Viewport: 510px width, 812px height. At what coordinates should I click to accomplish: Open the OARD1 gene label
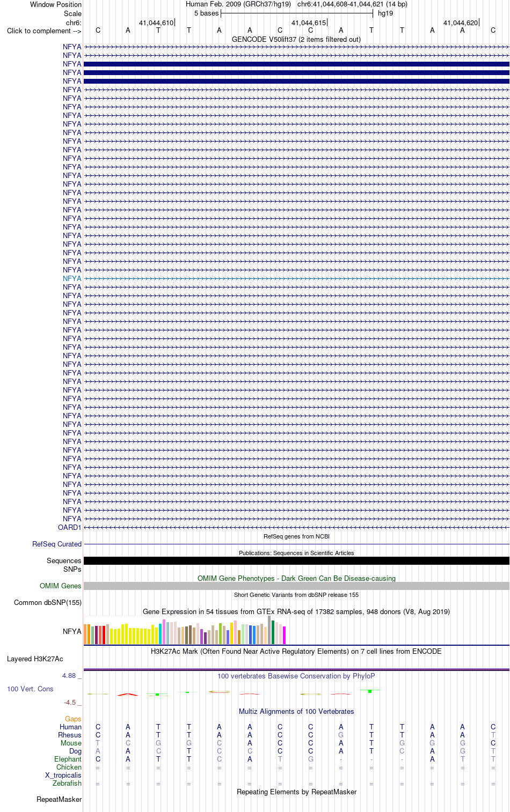(x=70, y=527)
